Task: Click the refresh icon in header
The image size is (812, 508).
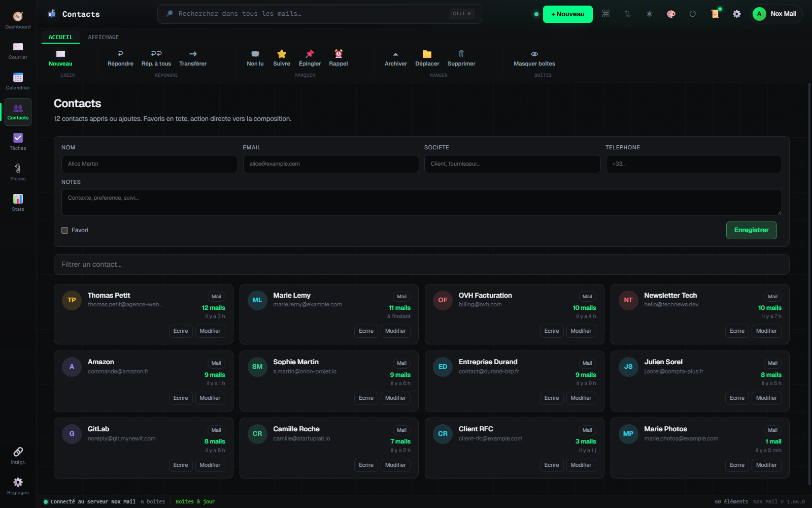Action: pyautogui.click(x=693, y=14)
